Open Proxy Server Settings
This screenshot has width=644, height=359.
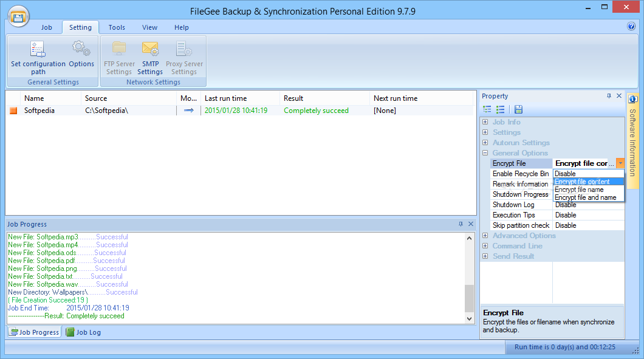pyautogui.click(x=184, y=58)
